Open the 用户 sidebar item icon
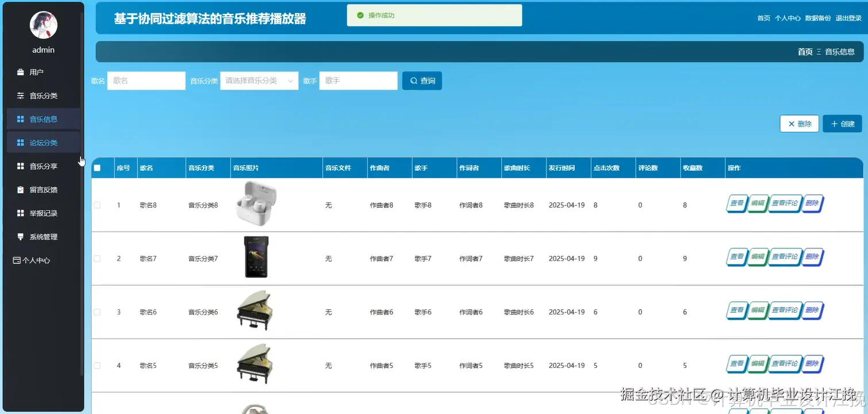 click(x=20, y=72)
